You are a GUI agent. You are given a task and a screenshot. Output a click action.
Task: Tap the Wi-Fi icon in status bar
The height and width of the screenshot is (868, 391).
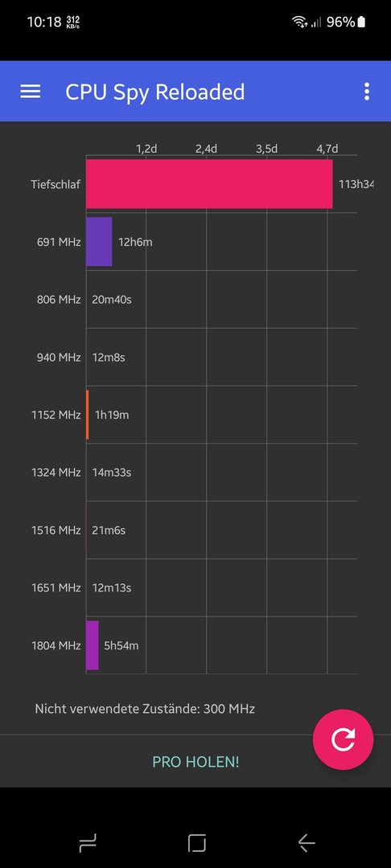click(x=299, y=23)
